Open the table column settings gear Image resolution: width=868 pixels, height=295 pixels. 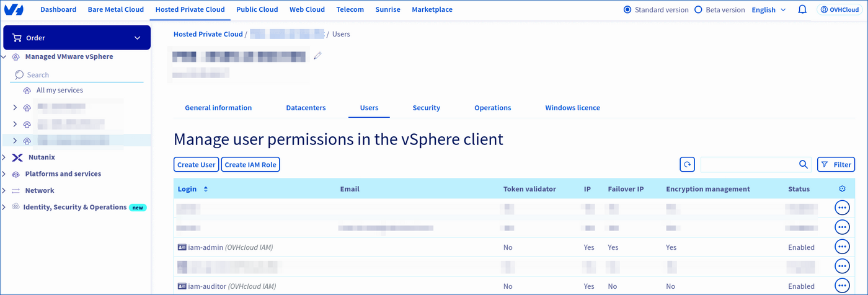point(842,189)
